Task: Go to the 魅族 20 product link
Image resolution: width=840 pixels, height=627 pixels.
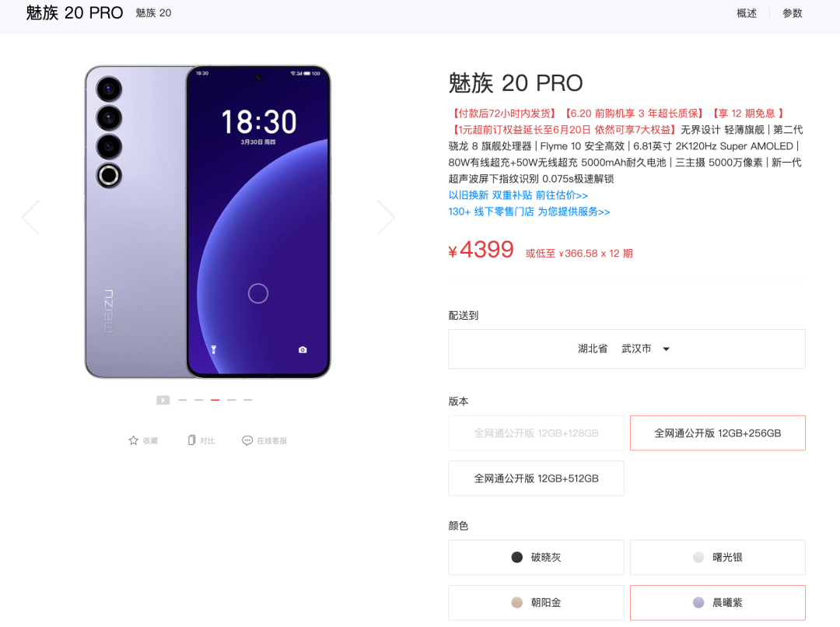Action: (x=153, y=13)
